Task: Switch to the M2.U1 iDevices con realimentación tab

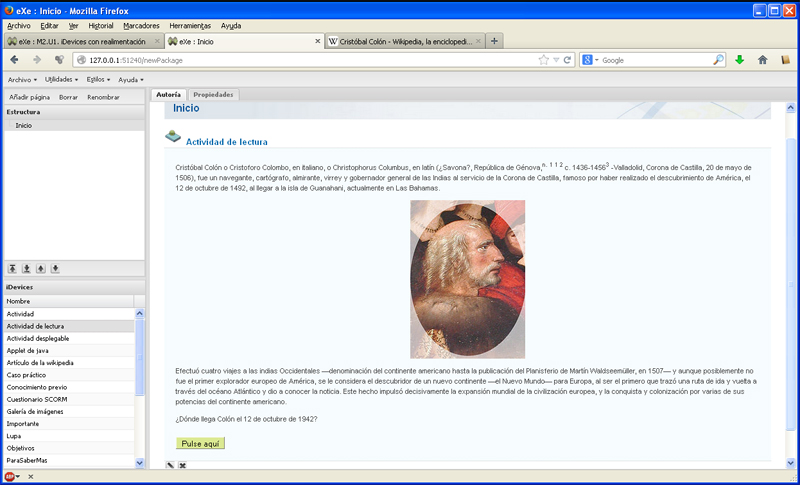Action: pyautogui.click(x=84, y=41)
